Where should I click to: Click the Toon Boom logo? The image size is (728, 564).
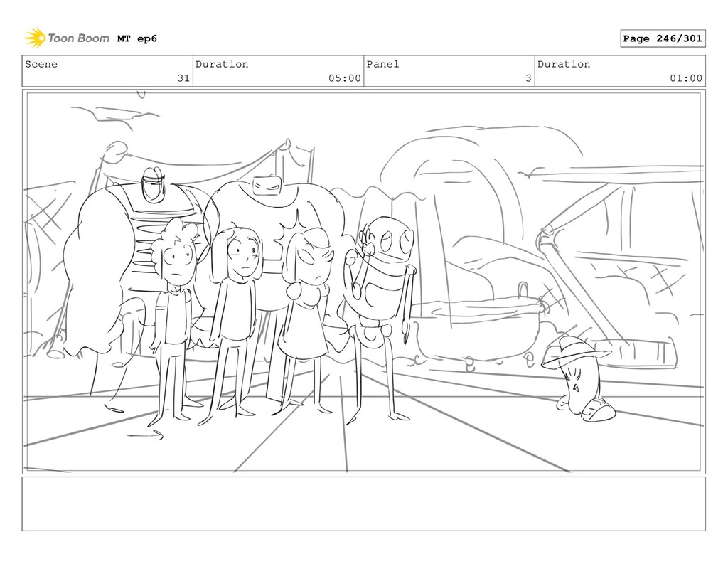pyautogui.click(x=67, y=38)
